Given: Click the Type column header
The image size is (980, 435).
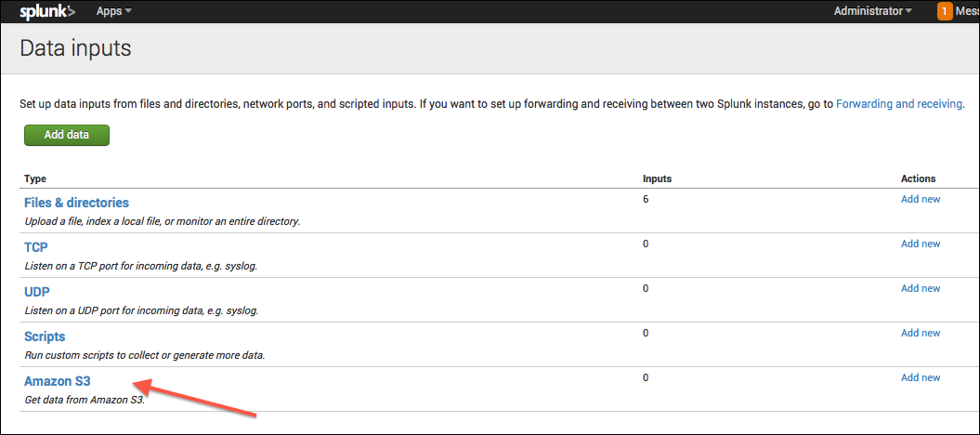Looking at the screenshot, I should pos(35,178).
